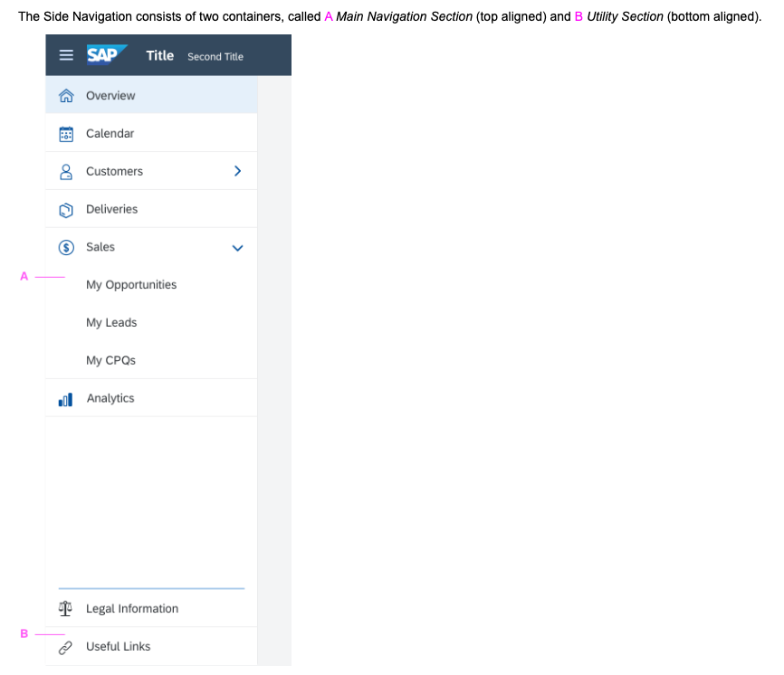
Task: Select the Overview home icon
Action: click(x=65, y=94)
